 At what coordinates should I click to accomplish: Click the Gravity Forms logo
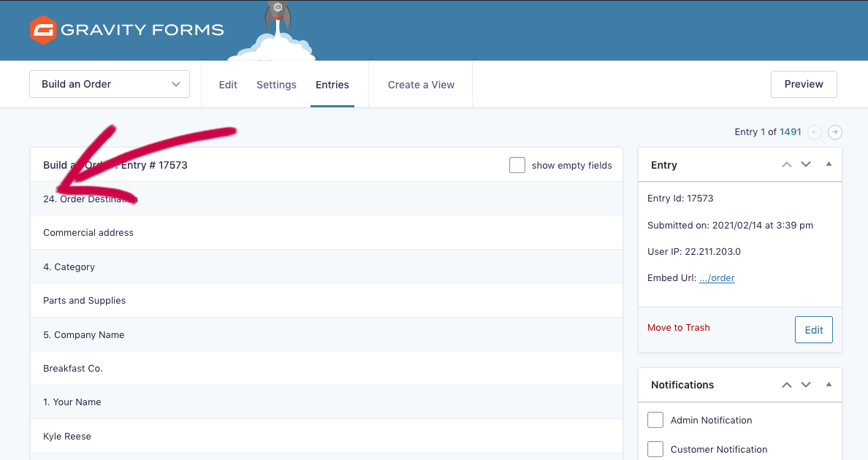coord(127,30)
